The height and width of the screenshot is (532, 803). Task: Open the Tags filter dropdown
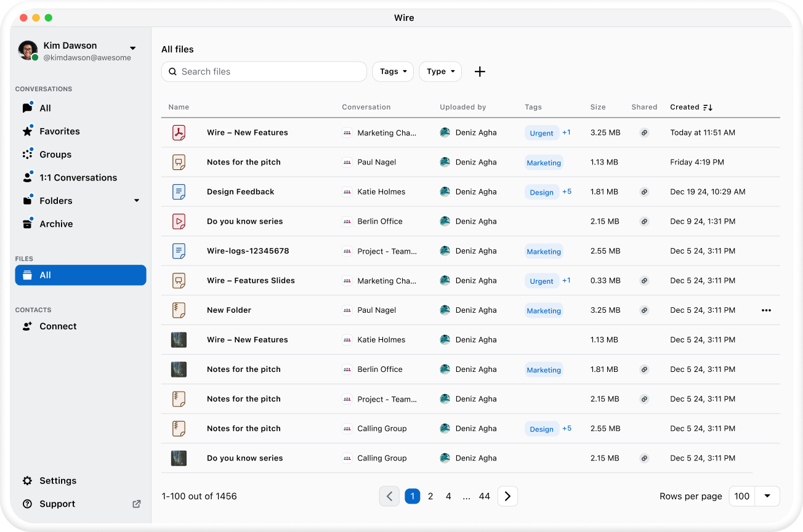coord(393,71)
